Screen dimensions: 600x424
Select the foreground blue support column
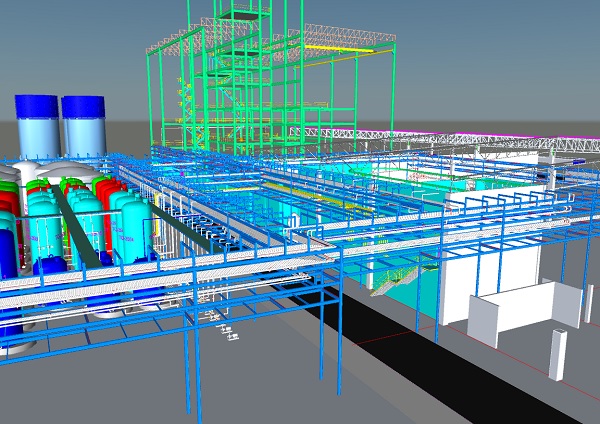click(186, 370)
